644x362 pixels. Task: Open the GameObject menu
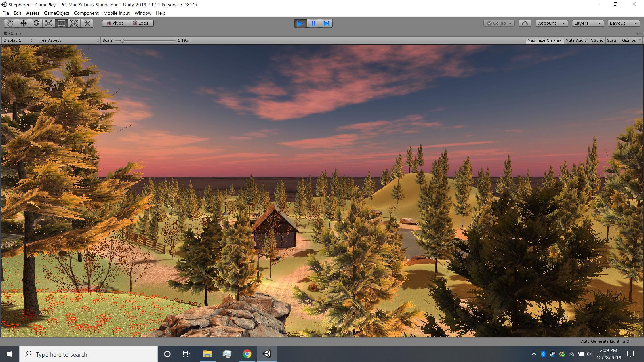click(57, 13)
